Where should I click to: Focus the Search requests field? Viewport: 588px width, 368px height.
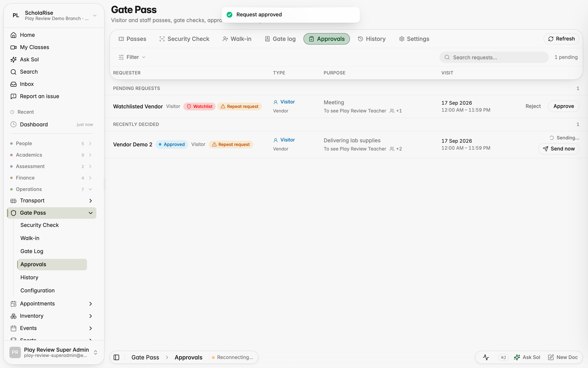click(x=494, y=57)
